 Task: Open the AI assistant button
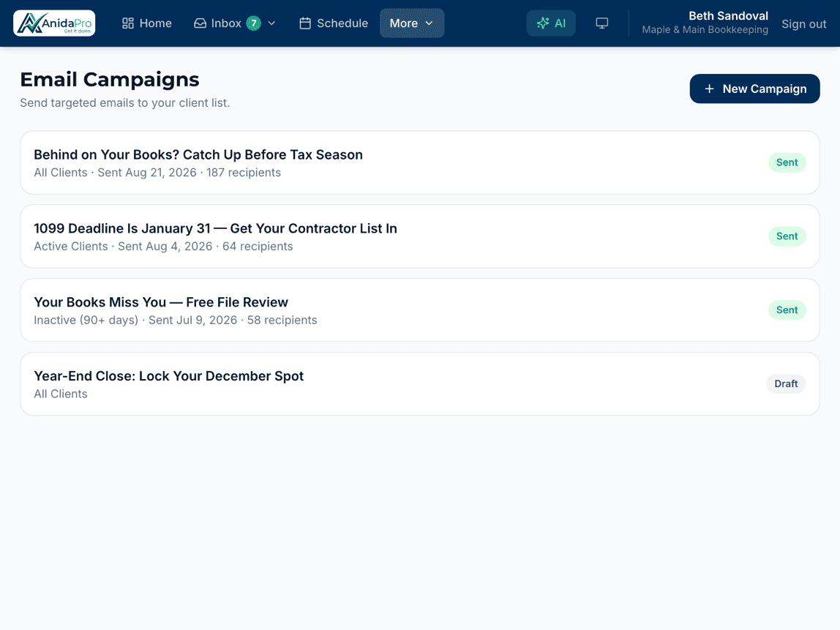point(551,23)
